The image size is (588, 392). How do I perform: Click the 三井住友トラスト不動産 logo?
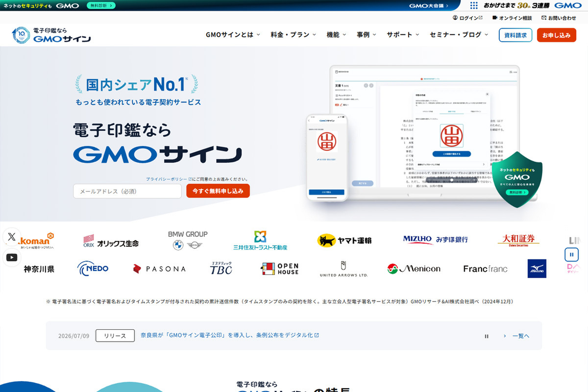coord(260,240)
